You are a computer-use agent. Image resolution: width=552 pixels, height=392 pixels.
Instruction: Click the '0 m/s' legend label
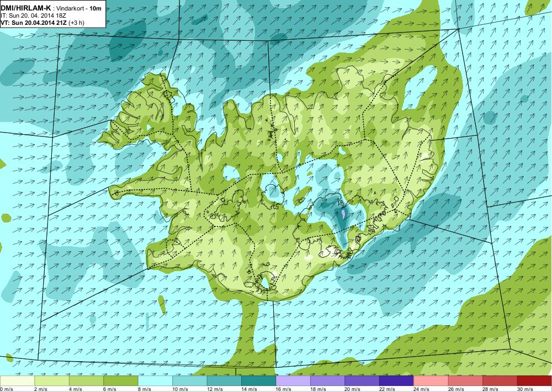click(7, 389)
